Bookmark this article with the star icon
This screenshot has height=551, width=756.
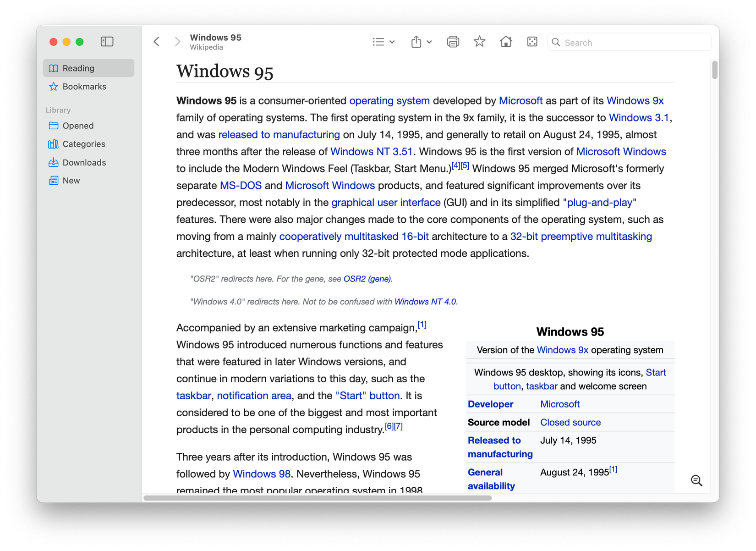[479, 42]
